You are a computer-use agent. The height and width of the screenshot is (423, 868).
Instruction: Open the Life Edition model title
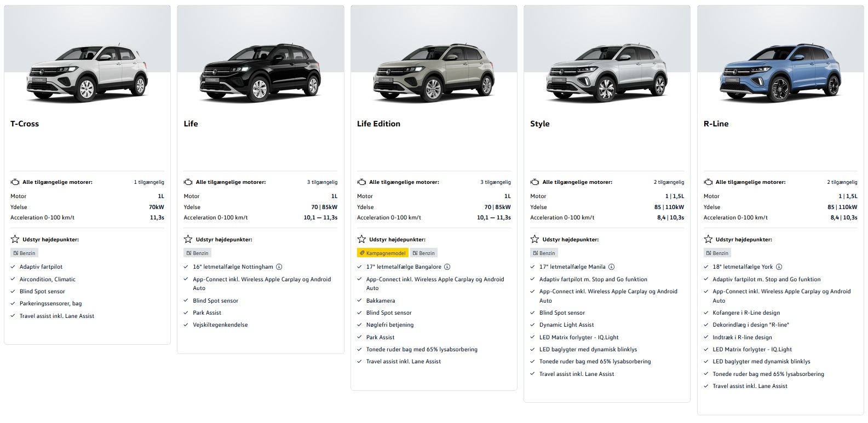pos(378,124)
